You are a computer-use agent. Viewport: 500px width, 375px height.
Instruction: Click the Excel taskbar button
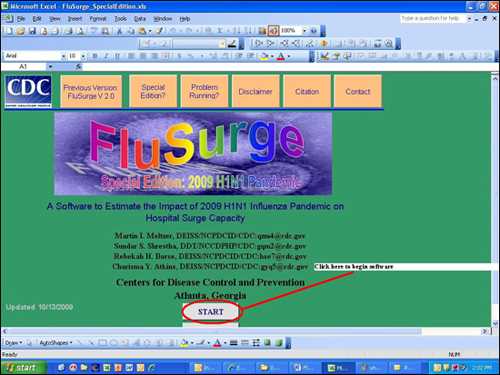337,367
